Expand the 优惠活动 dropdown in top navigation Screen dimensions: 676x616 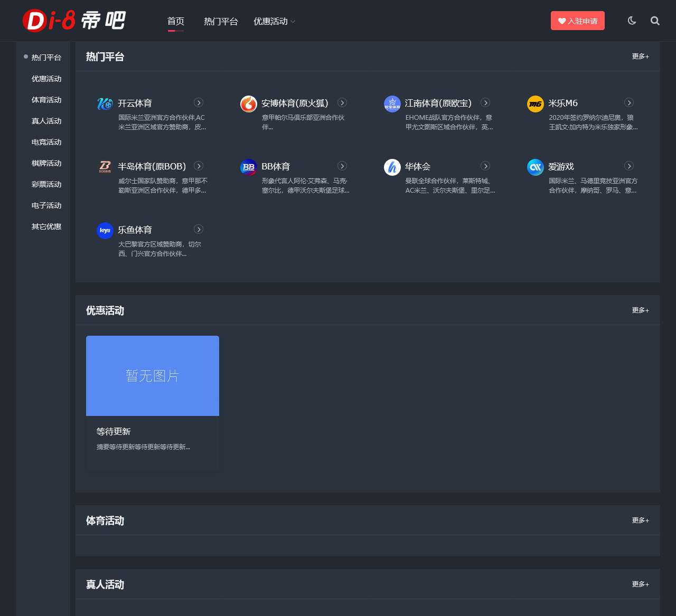pyautogui.click(x=274, y=21)
